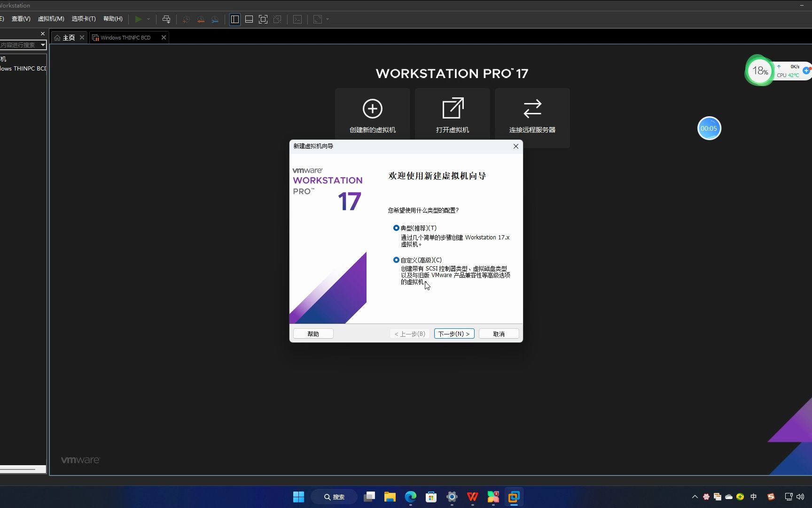This screenshot has height=508, width=812.
Task: Open the 查看(V) menu
Action: [21, 19]
